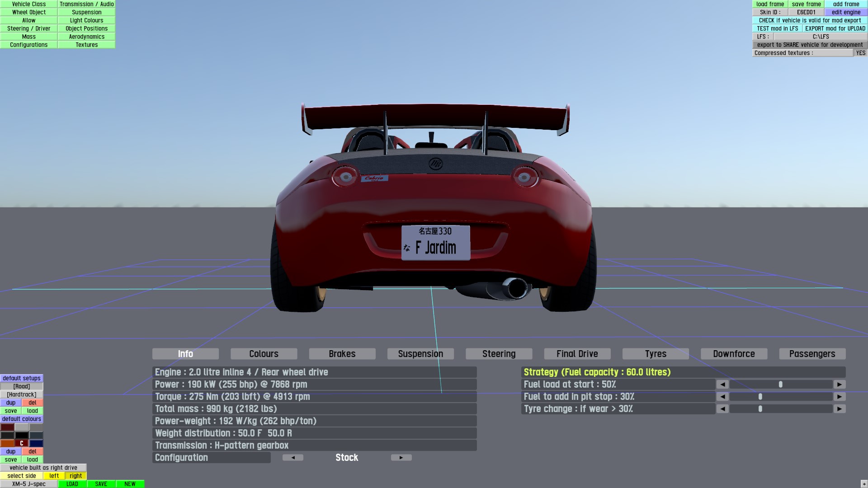
Task: Decrease Tyre change wear threshold arrow
Action: [x=722, y=409]
